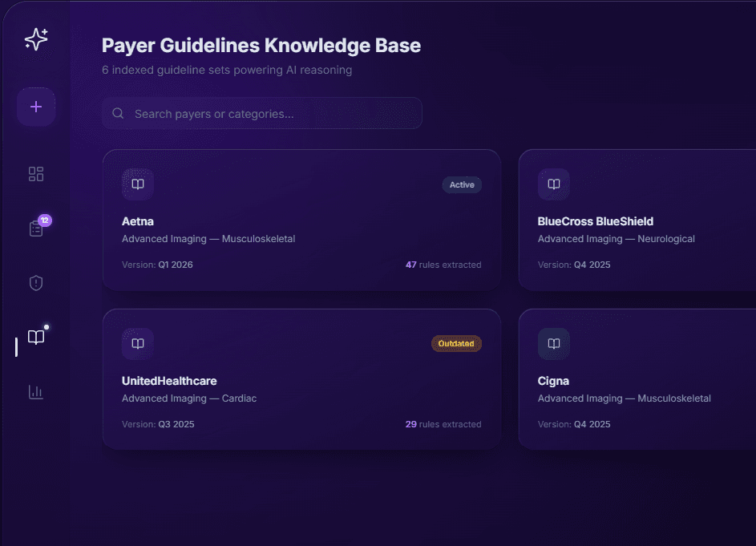Click 'Advanced Imaging — Neurological' text

pos(617,239)
